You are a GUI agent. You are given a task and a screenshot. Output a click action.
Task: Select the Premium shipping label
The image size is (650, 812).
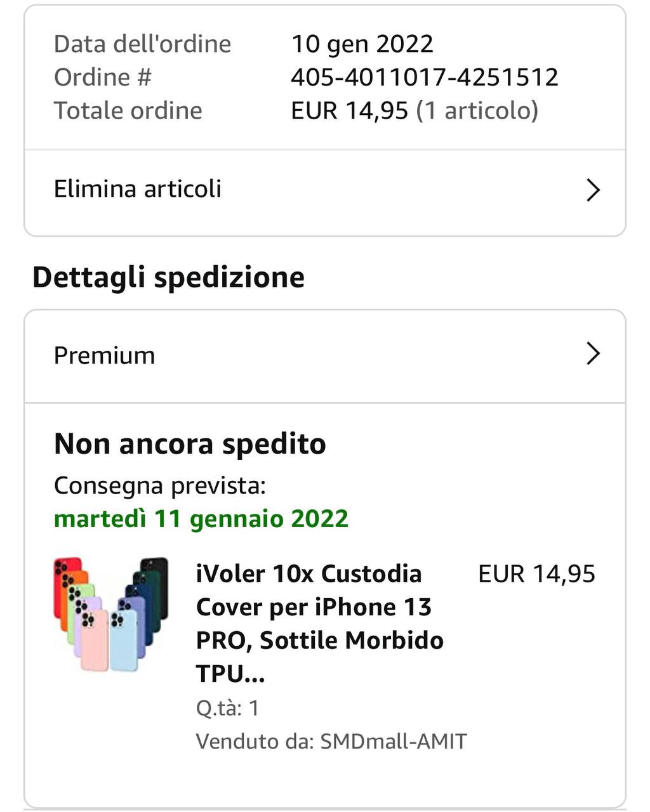[x=105, y=355]
